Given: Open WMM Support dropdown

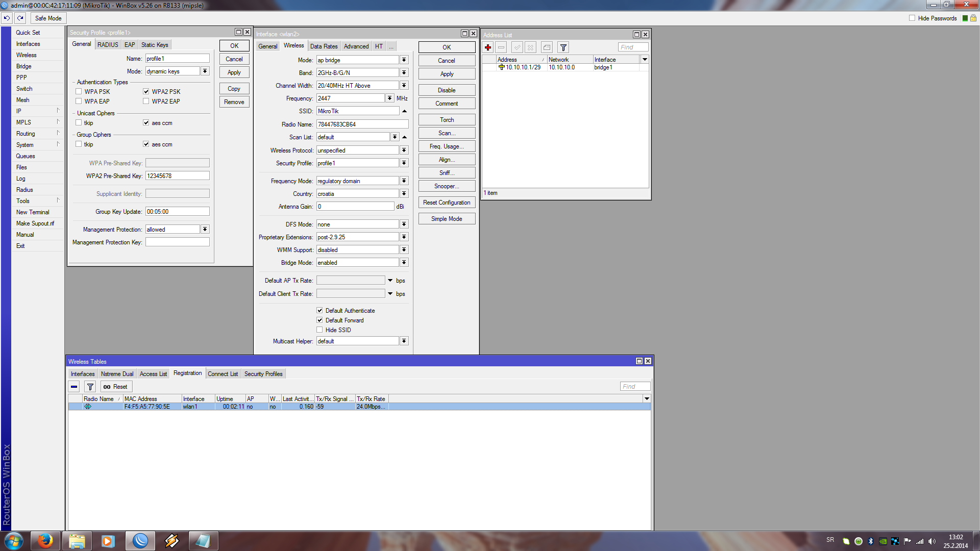Looking at the screenshot, I should point(404,250).
